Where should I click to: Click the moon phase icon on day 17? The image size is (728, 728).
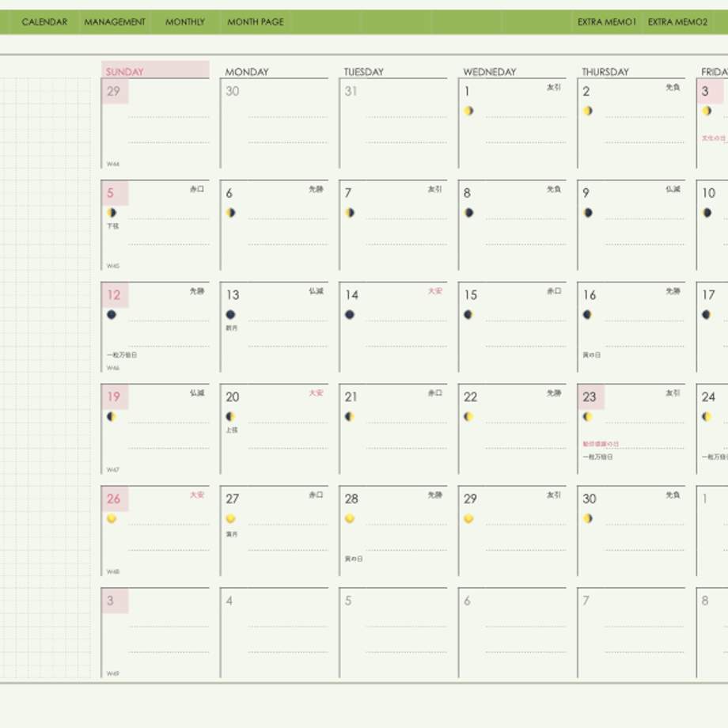[x=707, y=314]
